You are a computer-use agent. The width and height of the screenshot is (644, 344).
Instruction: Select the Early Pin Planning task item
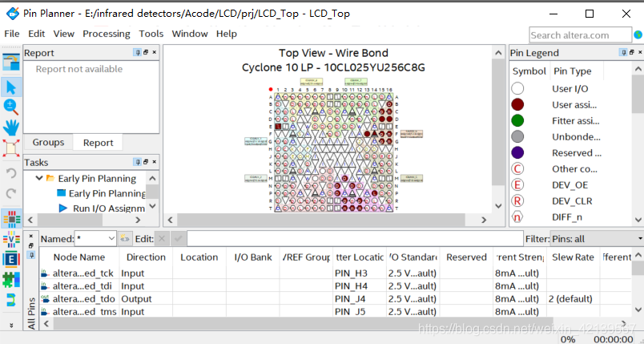point(107,193)
